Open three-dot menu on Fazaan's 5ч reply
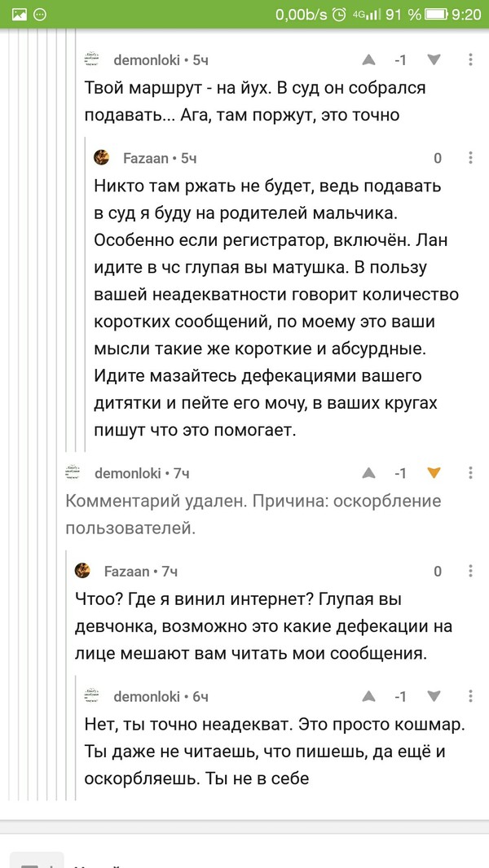The width and height of the screenshot is (489, 868). coord(471,158)
